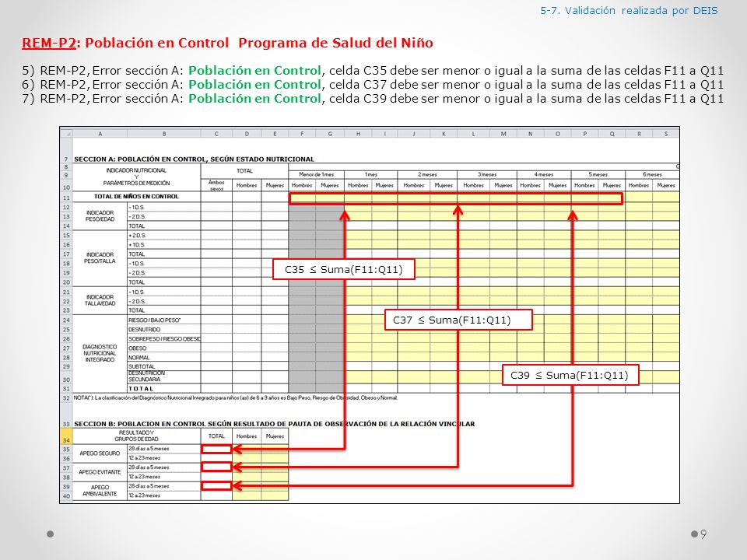Click the 6 meses age header
Viewport: 747px width, 560px height.
(x=652, y=174)
